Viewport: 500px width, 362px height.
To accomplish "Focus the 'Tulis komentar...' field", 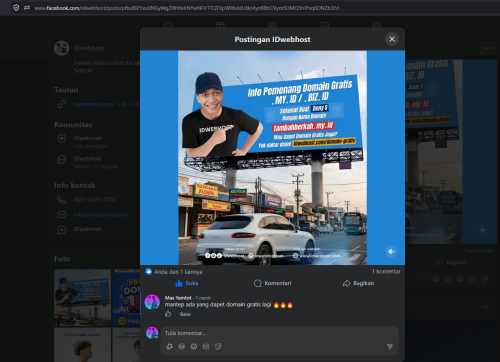I will 280,333.
